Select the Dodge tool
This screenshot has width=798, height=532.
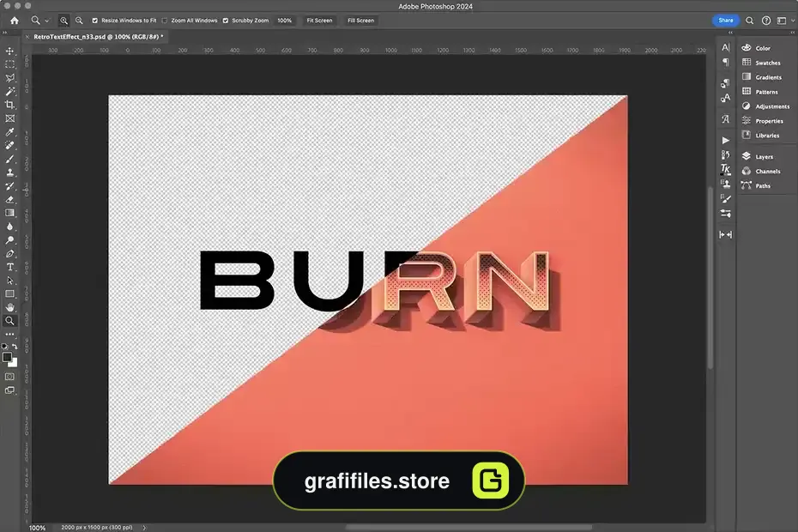(9, 239)
